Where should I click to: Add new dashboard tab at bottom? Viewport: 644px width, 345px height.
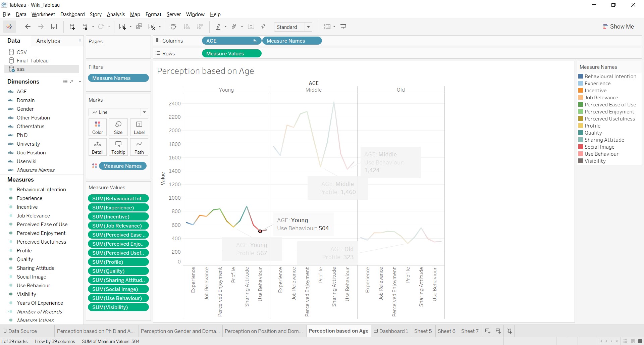tap(498, 331)
